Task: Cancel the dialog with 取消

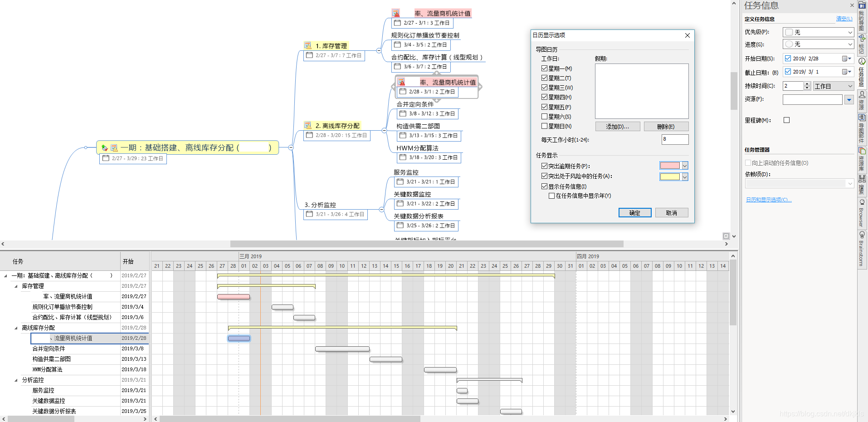Action: [x=672, y=213]
